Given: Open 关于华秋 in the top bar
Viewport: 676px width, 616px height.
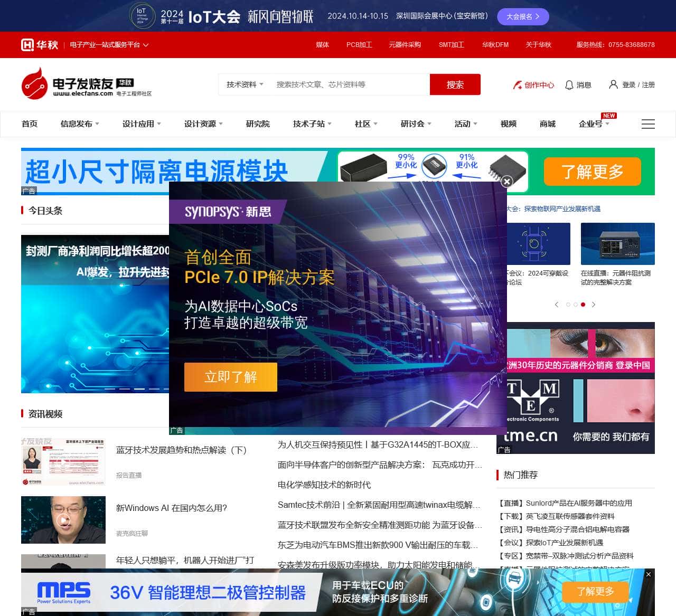Looking at the screenshot, I should pyautogui.click(x=538, y=45).
